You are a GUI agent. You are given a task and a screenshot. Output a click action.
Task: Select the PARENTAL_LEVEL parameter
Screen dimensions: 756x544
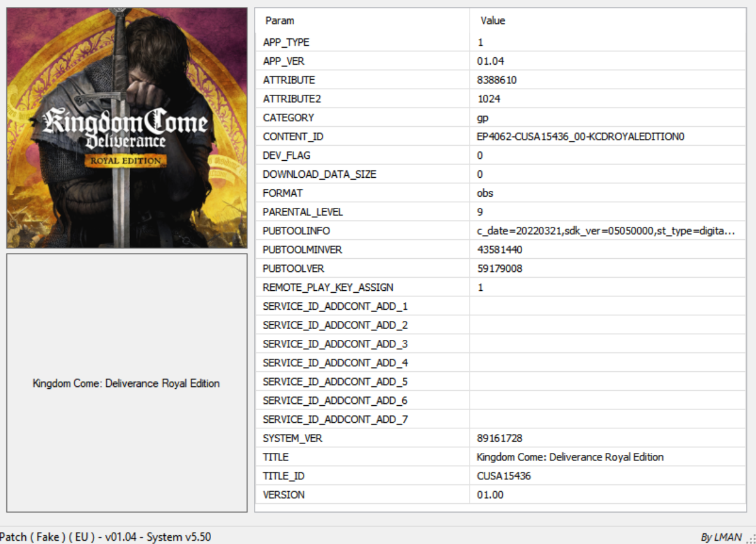click(x=303, y=212)
